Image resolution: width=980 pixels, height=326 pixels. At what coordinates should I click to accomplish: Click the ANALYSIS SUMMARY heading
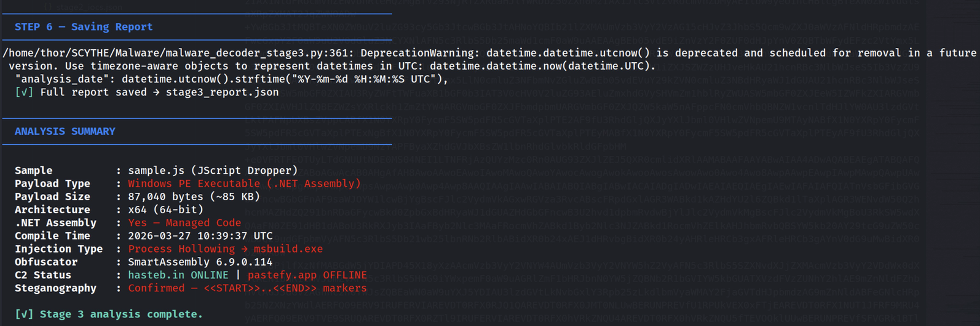click(65, 131)
